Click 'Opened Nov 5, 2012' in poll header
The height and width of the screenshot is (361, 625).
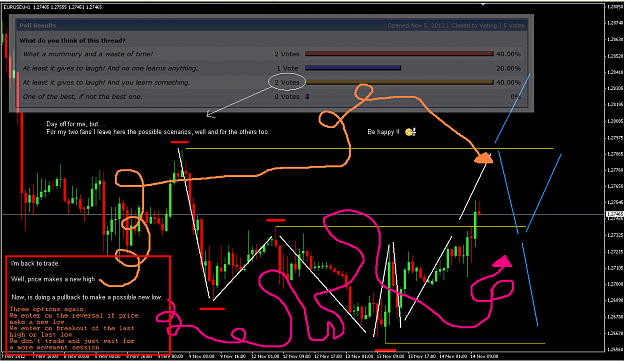pos(416,26)
